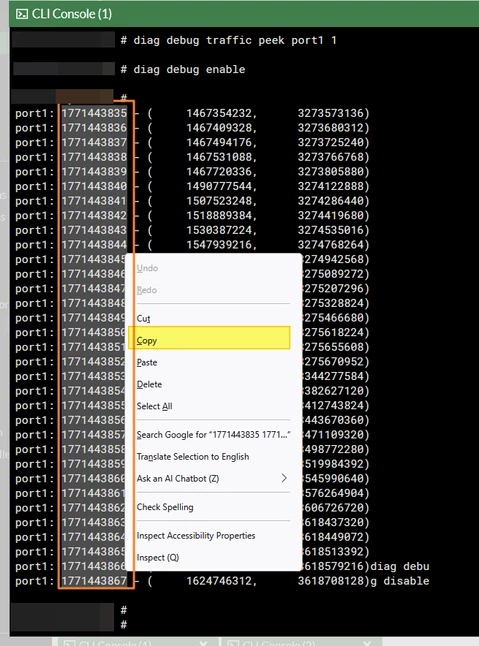Click timestamp 1771443850 left of context menu
This screenshot has height=646, width=479.
93,332
